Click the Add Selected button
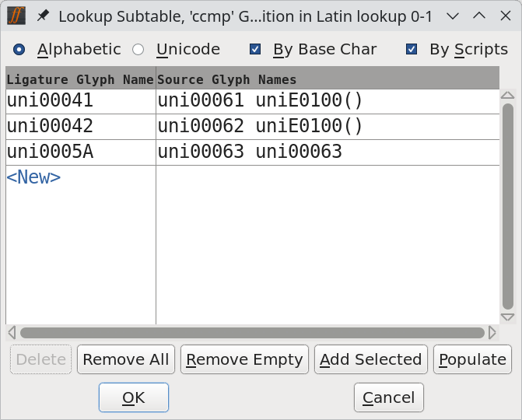This screenshot has height=420, width=522. tap(371, 359)
